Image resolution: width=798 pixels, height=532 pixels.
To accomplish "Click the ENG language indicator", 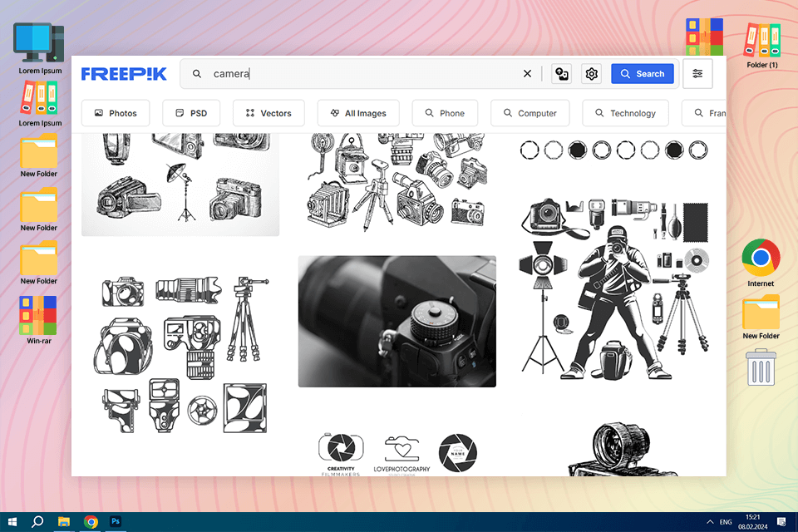I will point(726,522).
